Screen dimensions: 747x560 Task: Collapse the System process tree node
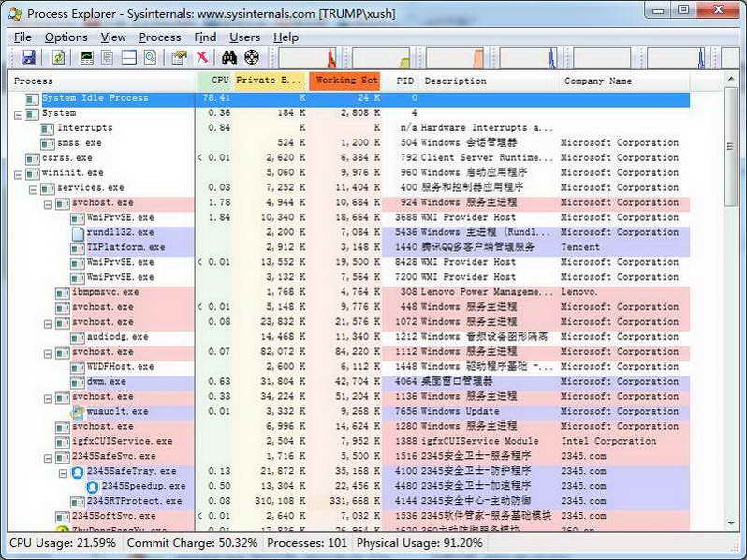(18, 114)
